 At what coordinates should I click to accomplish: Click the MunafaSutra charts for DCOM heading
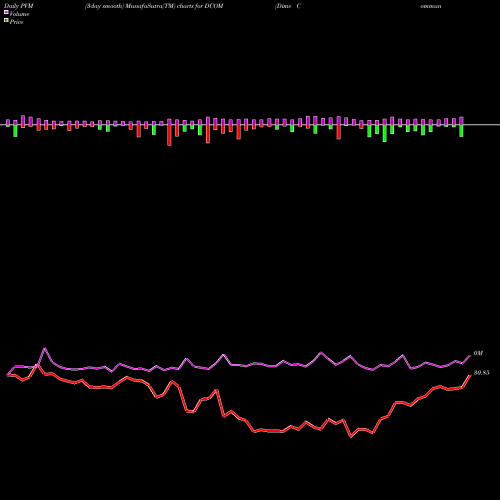(154, 6)
